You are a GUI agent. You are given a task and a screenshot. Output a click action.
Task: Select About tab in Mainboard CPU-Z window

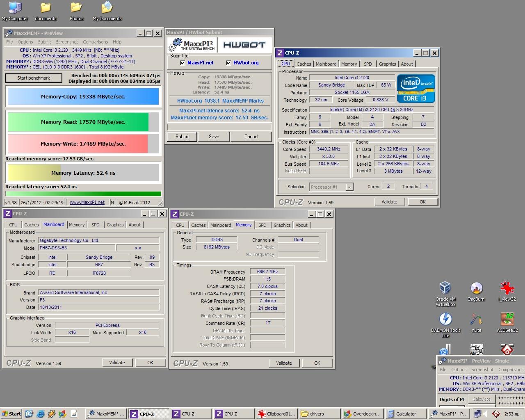[135, 225]
